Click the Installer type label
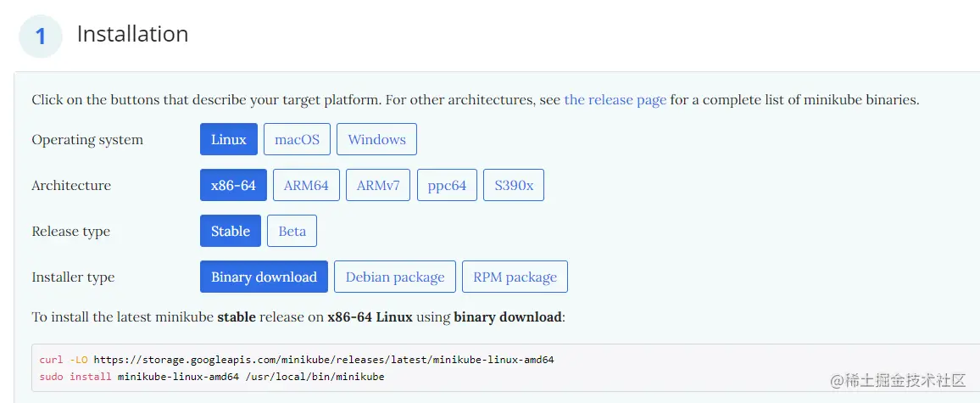 pyautogui.click(x=73, y=277)
